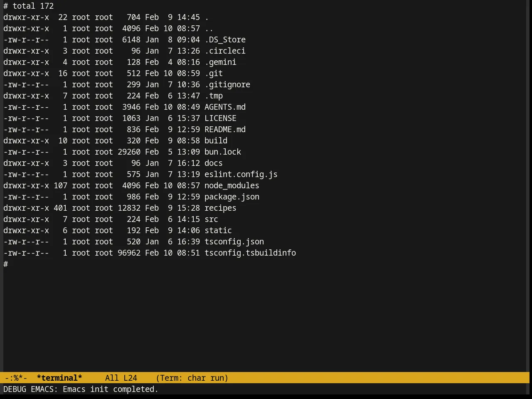
Task: Click the LICENSE file name
Action: (x=220, y=118)
